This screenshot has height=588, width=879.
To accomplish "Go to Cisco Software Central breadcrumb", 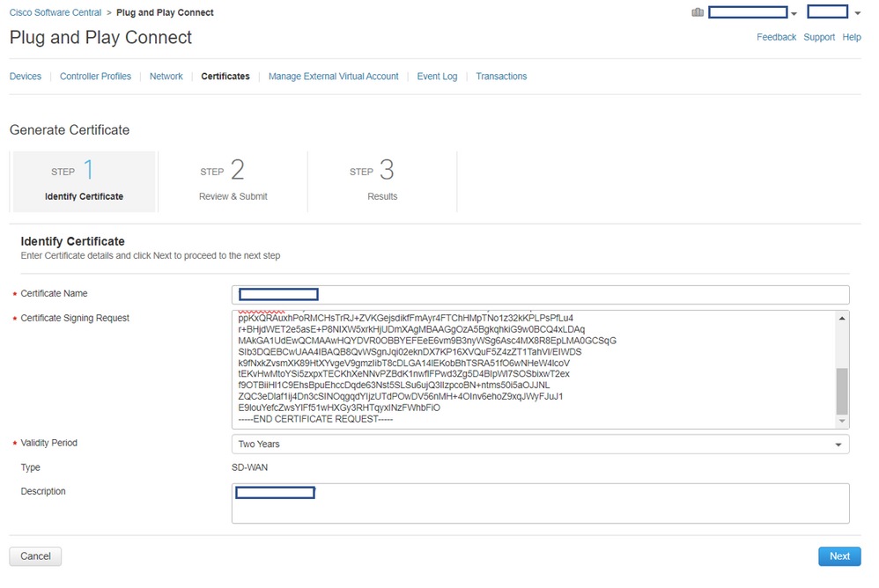I will tap(55, 13).
